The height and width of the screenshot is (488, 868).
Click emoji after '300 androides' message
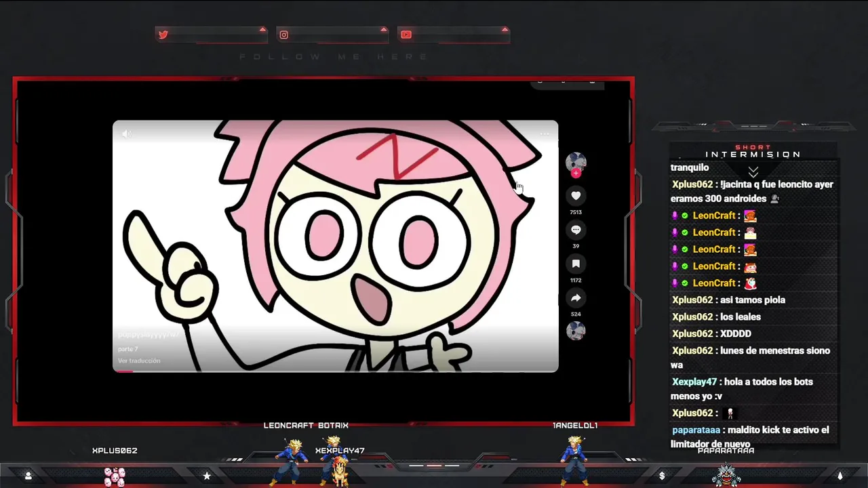(775, 199)
